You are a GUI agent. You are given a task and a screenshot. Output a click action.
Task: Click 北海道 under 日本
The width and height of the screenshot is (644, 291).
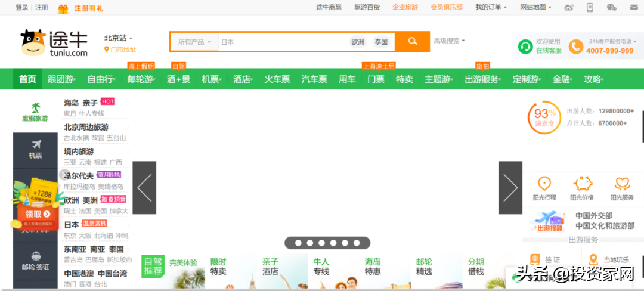click(103, 236)
